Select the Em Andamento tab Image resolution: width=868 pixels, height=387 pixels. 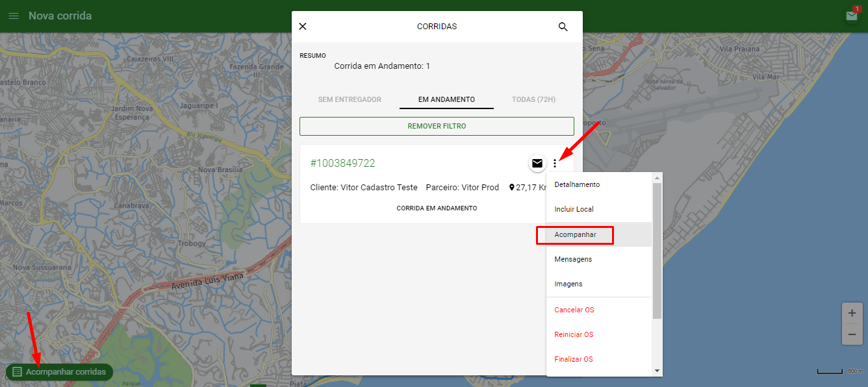446,99
